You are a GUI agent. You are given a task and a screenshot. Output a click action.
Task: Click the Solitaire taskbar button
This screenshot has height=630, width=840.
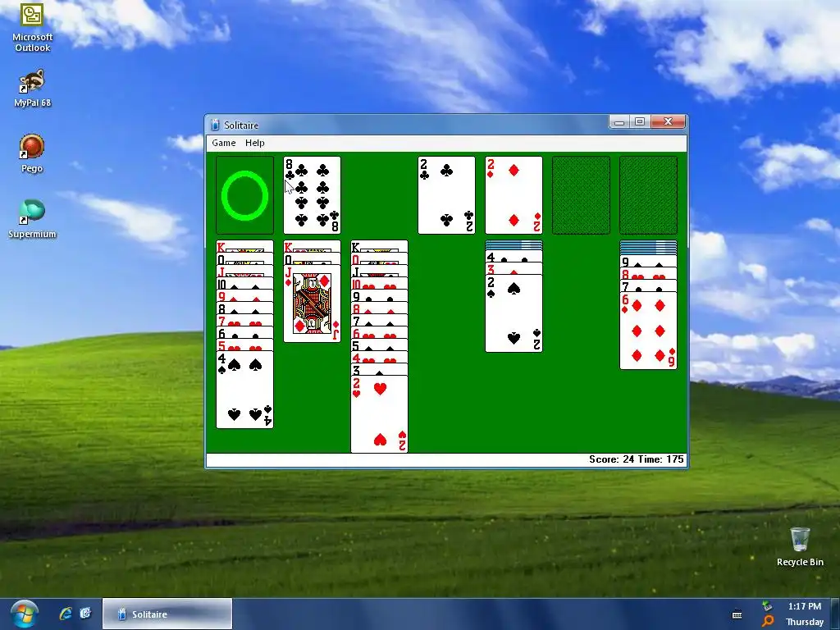click(x=167, y=614)
